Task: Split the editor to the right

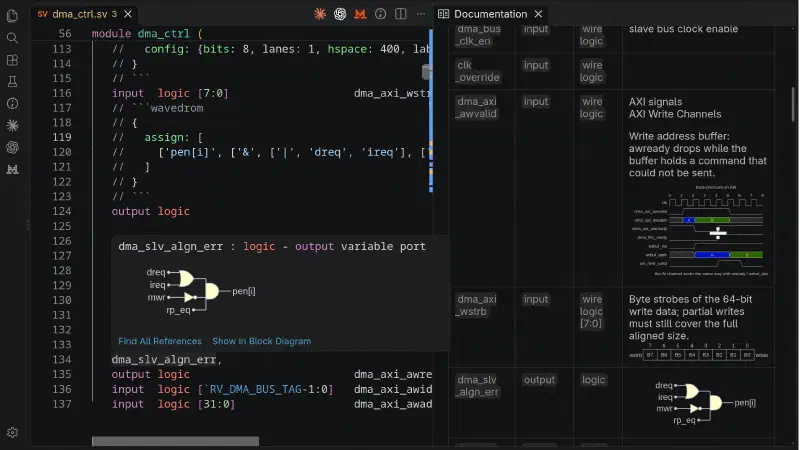Action: (401, 14)
